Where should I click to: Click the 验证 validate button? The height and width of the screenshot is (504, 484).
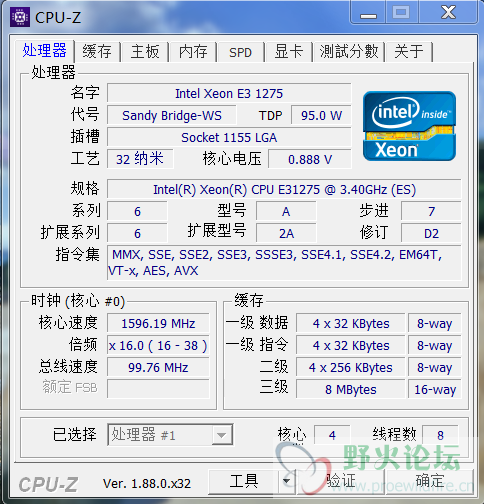click(340, 481)
